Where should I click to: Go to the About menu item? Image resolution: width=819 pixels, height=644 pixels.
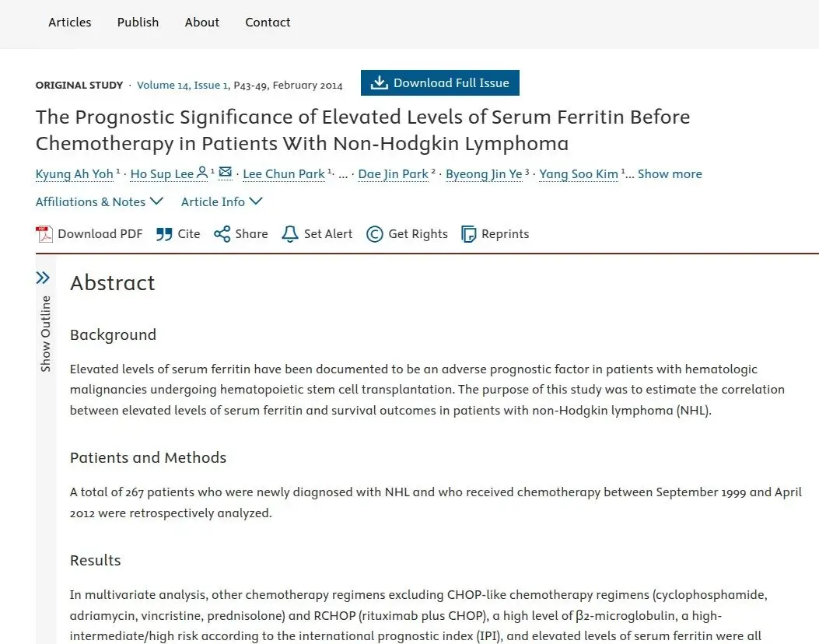click(202, 23)
